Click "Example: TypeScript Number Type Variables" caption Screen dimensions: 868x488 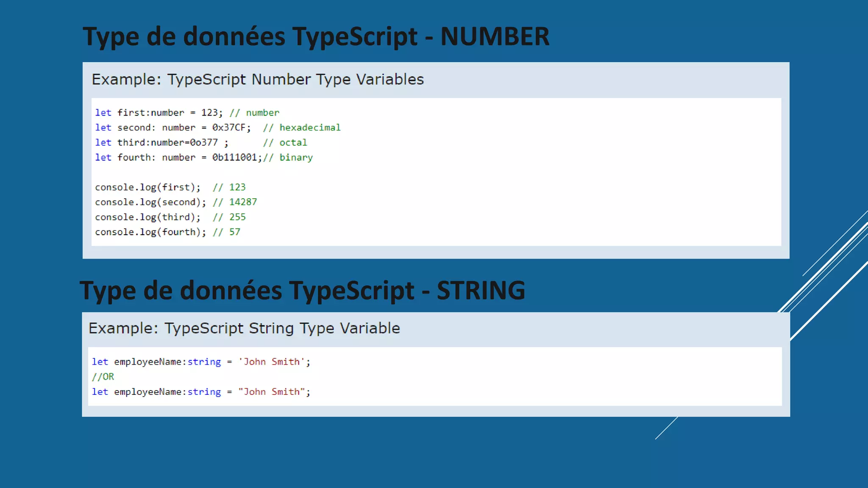tap(258, 80)
